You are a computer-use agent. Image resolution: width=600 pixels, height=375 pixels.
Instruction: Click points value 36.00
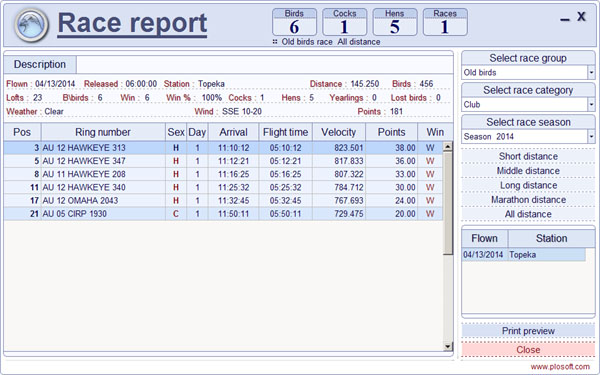point(405,161)
